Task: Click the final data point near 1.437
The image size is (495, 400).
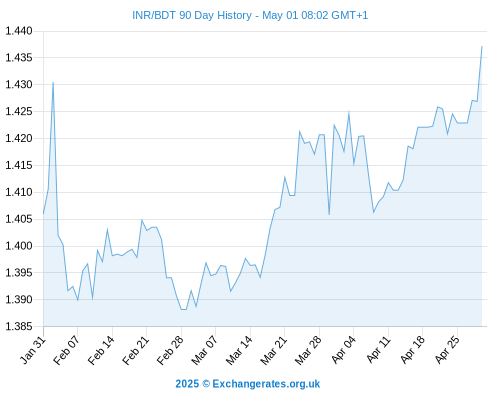Action: 482,47
